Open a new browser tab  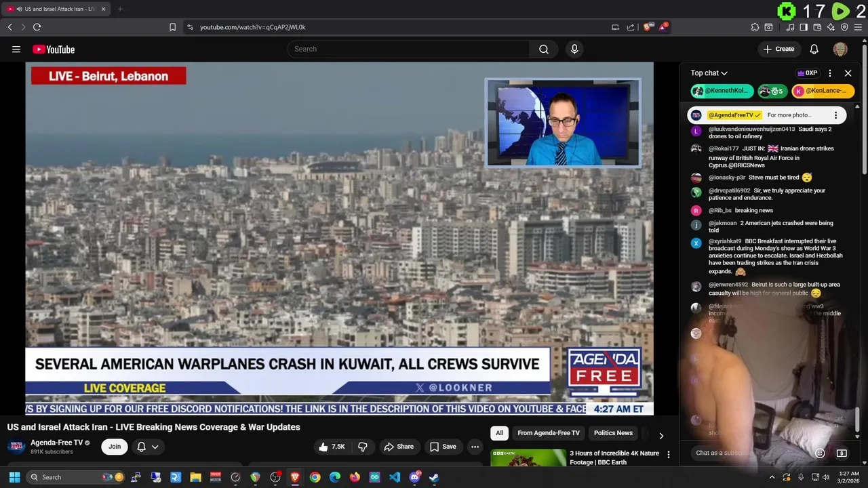(120, 9)
